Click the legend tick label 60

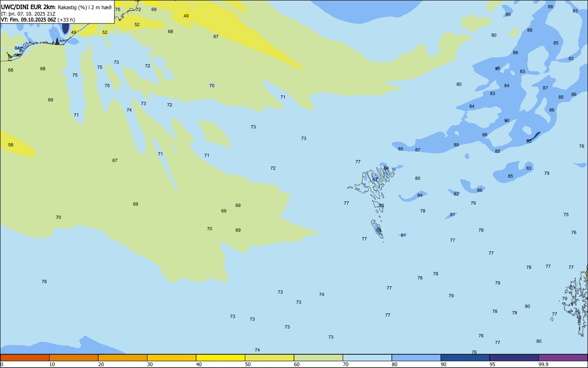pyautogui.click(x=297, y=364)
